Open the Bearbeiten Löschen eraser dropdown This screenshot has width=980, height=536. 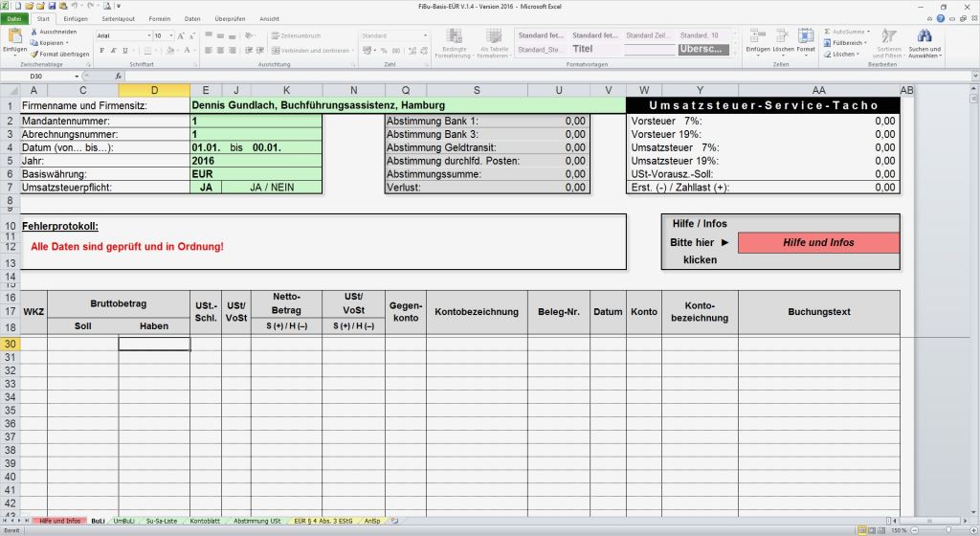(857, 55)
